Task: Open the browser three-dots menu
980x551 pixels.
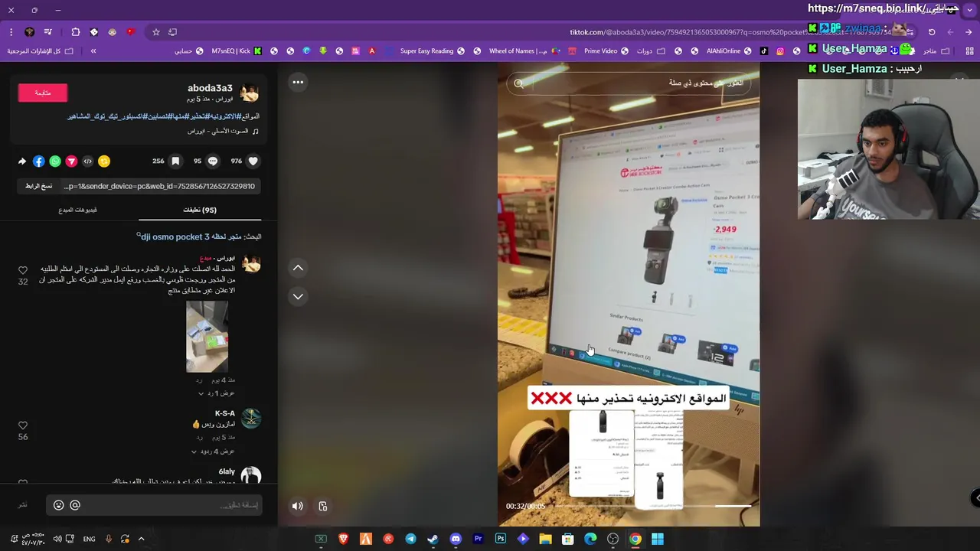Action: coord(11,32)
